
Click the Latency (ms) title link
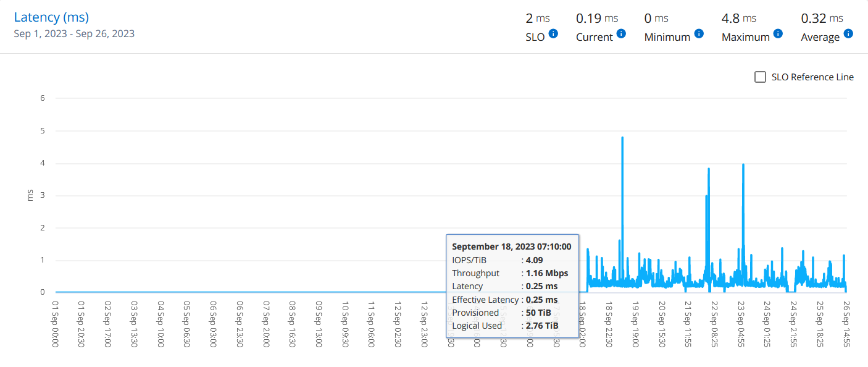pos(51,17)
